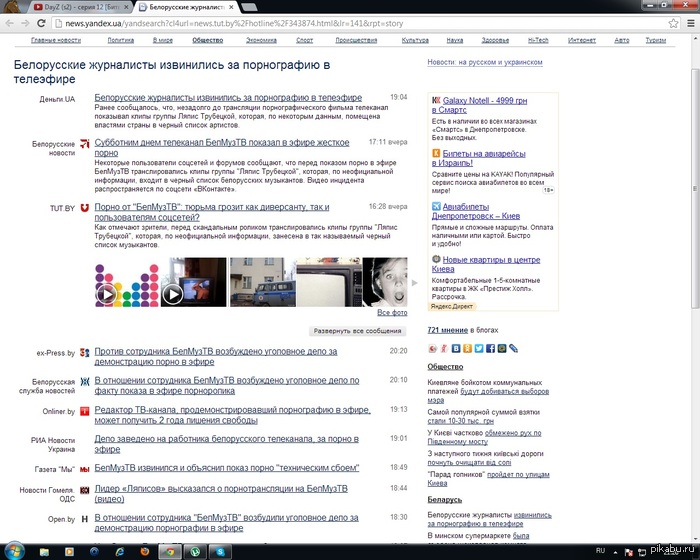The image size is (700, 560).
Task: Click the browser forward arrow
Action: coord(25,23)
